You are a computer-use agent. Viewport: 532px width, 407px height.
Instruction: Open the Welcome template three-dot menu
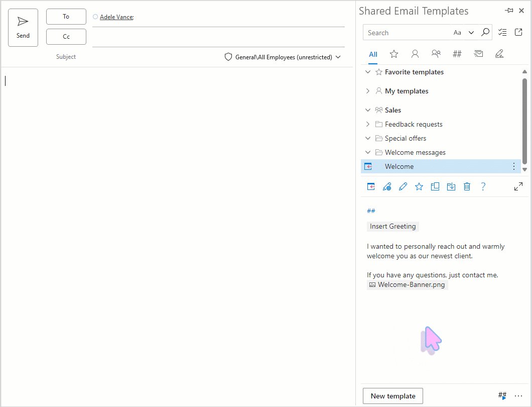513,166
